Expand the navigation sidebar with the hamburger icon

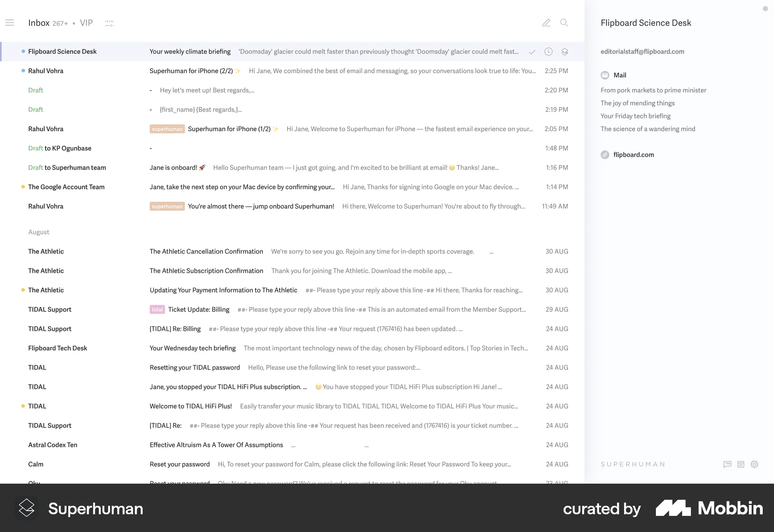point(10,23)
